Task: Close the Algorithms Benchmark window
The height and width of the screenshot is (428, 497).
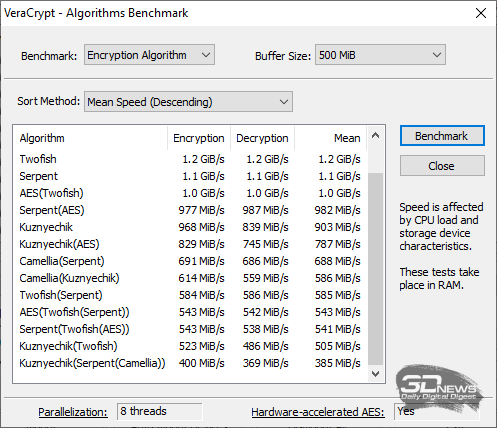Action: [481, 13]
